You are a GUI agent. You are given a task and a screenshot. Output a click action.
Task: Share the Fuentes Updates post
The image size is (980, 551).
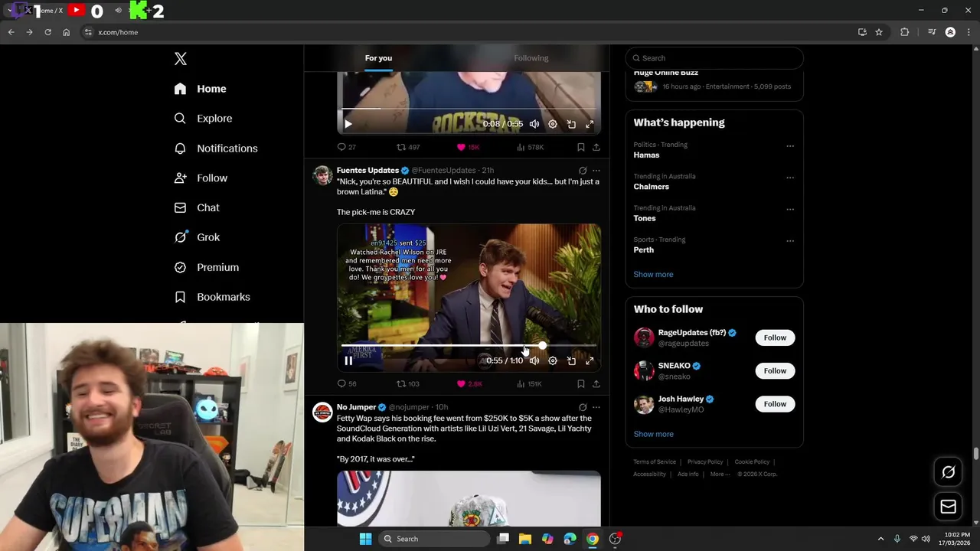tap(596, 384)
